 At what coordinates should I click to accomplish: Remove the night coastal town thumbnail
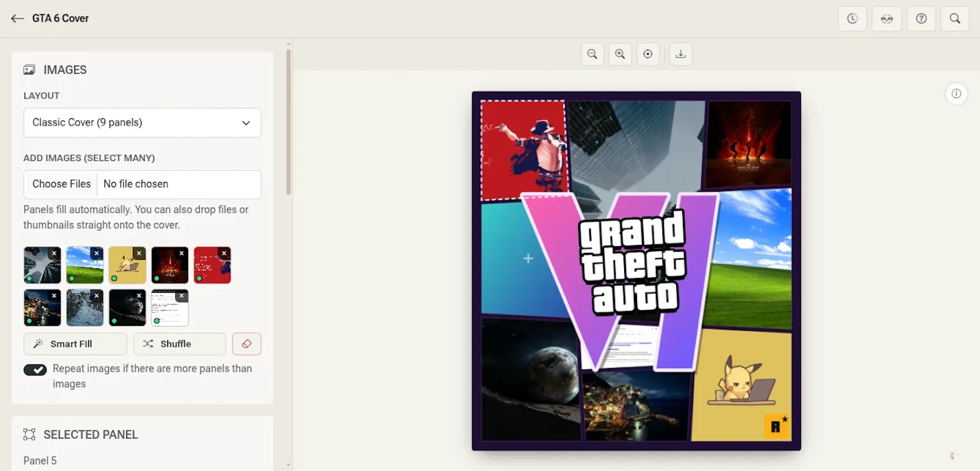pyautogui.click(x=55, y=296)
